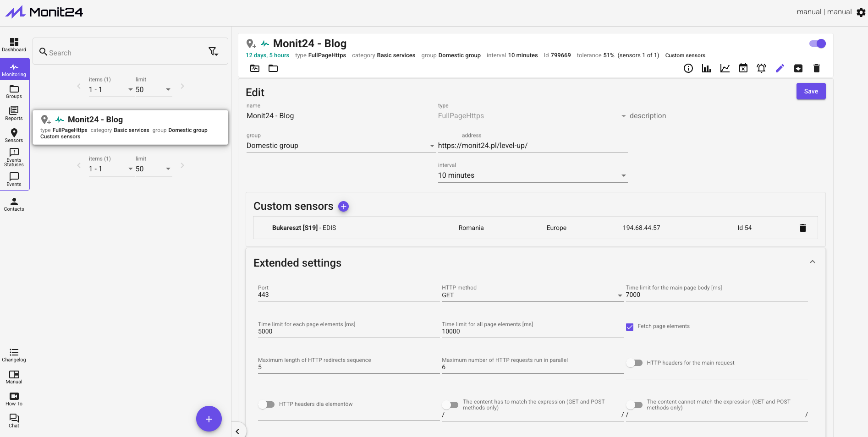The image size is (868, 437).
Task: Click the calendar exclusion icon
Action: [x=743, y=68]
